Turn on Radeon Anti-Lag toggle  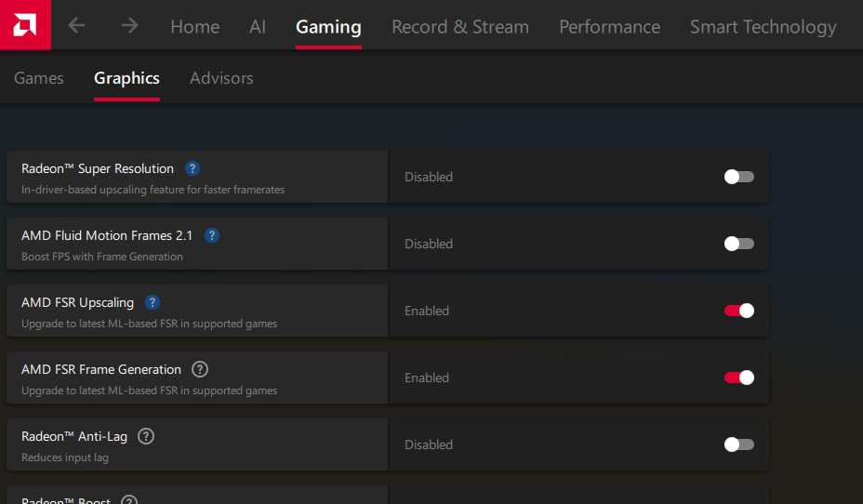[738, 444]
